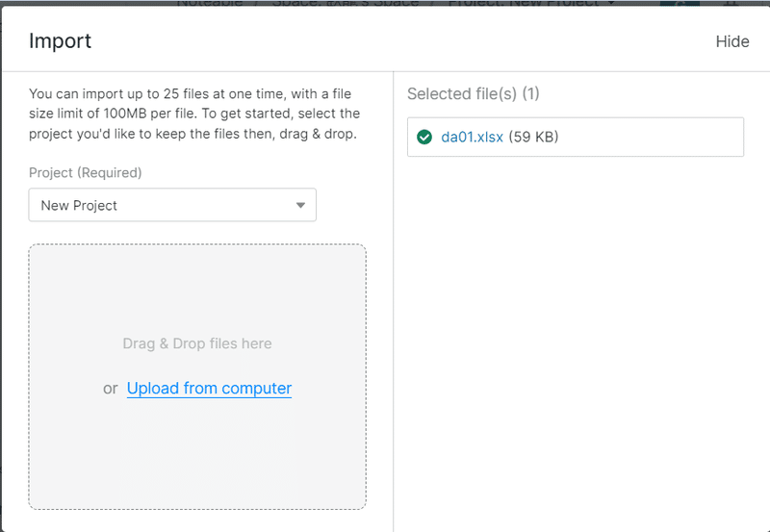
Task: Click the Upload from computer link
Action: click(209, 389)
